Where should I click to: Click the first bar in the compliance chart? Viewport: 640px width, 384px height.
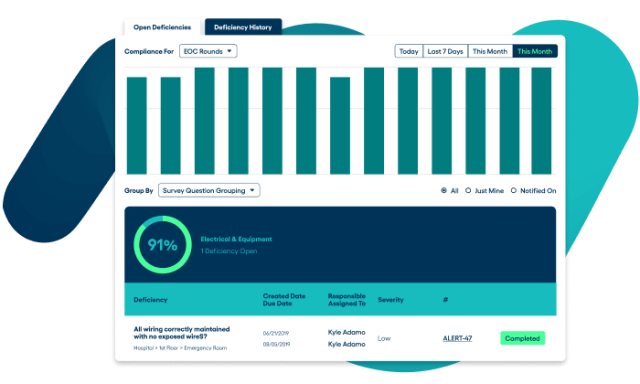point(137,126)
